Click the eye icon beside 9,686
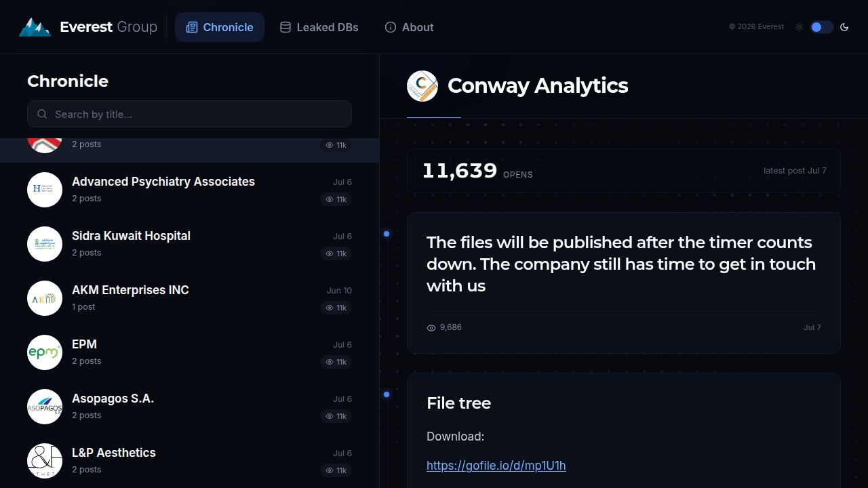Screen dimensions: 868x488 click(x=431, y=328)
